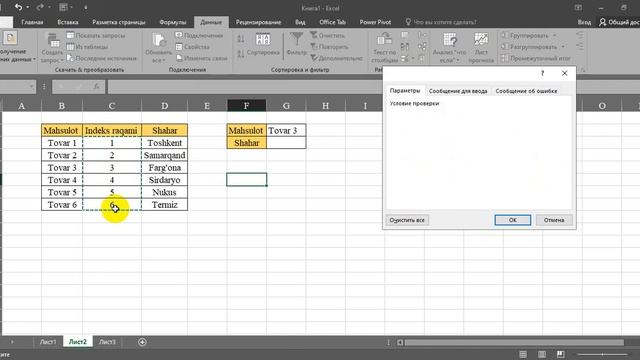Add a new sheet with plus icon

pos(142,342)
